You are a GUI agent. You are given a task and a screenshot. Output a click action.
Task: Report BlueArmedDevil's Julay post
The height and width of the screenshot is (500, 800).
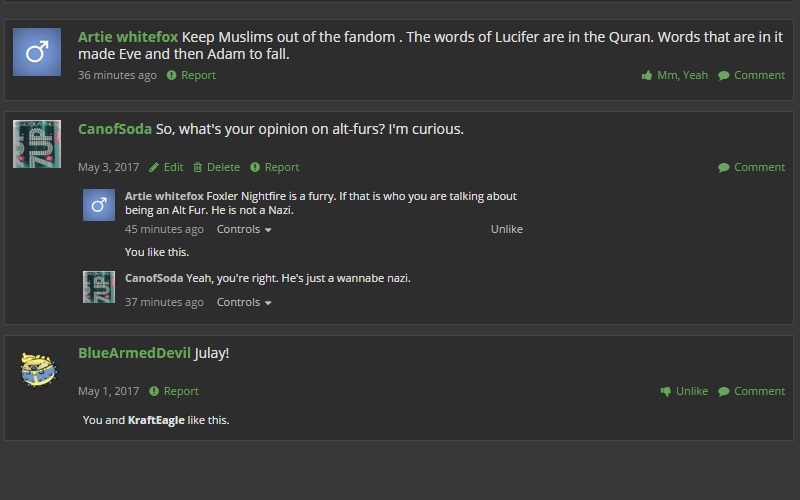173,391
